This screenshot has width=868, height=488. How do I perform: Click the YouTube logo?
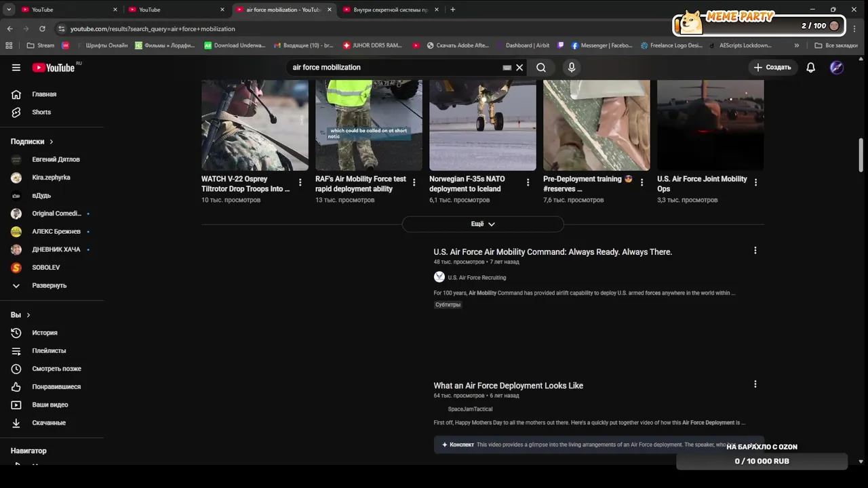[x=54, y=67]
